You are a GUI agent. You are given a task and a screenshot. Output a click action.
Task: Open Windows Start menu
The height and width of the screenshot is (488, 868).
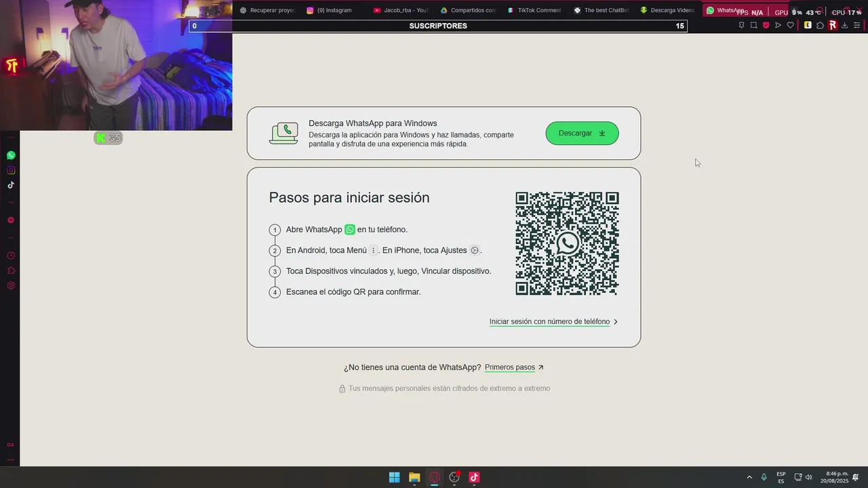tap(394, 477)
